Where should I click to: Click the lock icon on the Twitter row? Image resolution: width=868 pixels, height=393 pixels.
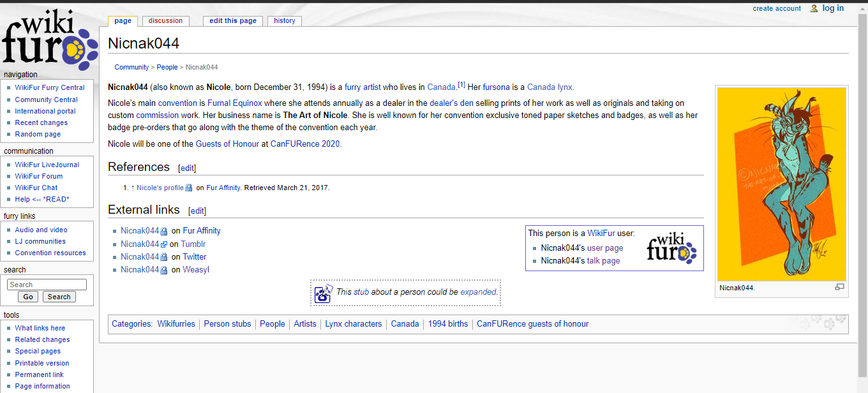click(164, 257)
